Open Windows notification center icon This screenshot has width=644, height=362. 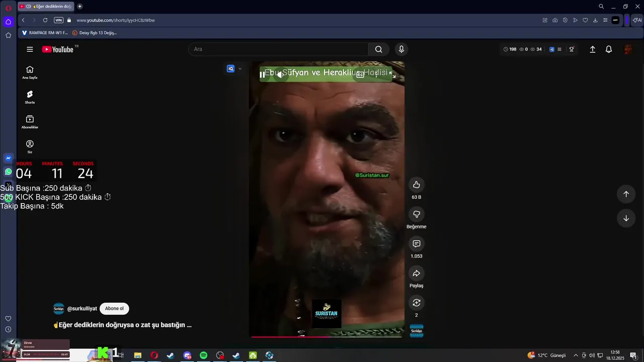point(633,355)
